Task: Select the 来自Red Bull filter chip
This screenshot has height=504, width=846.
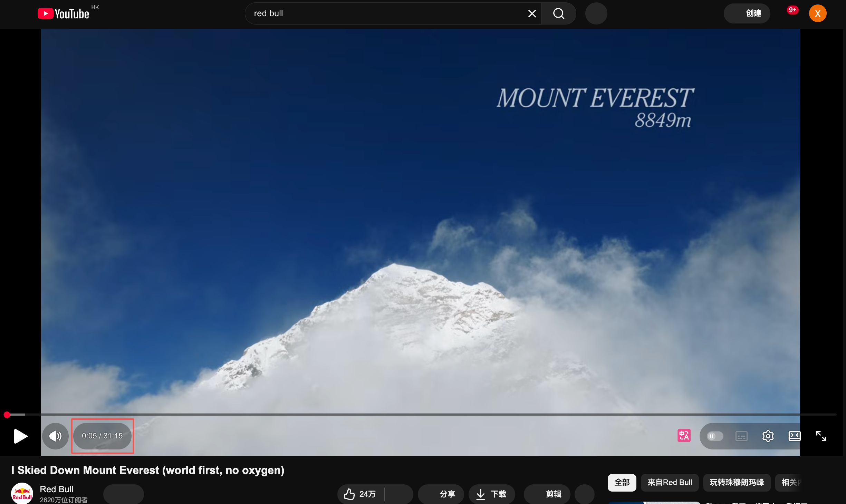Action: click(x=669, y=482)
